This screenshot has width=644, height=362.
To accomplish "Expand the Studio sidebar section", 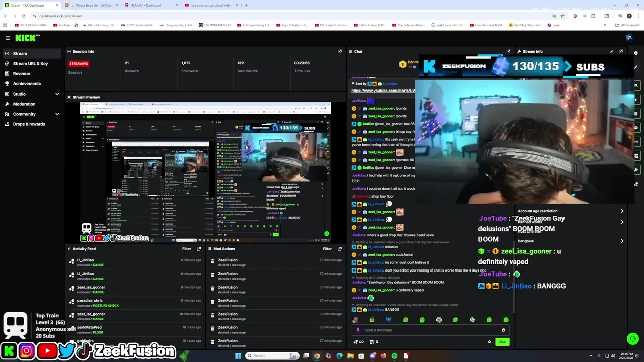I will (31, 94).
